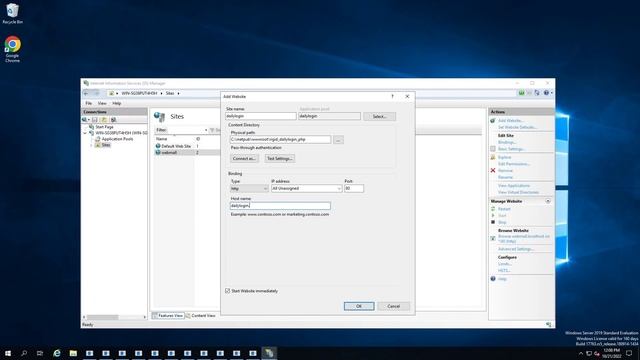The width and height of the screenshot is (640, 360).
Task: Collapse the server node in Connections tree
Action: pyautogui.click(x=85, y=133)
